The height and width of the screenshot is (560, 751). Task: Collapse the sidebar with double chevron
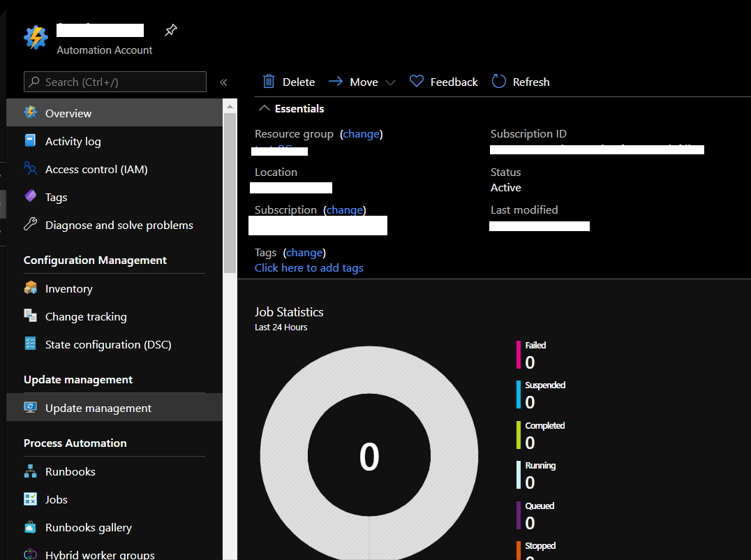223,82
